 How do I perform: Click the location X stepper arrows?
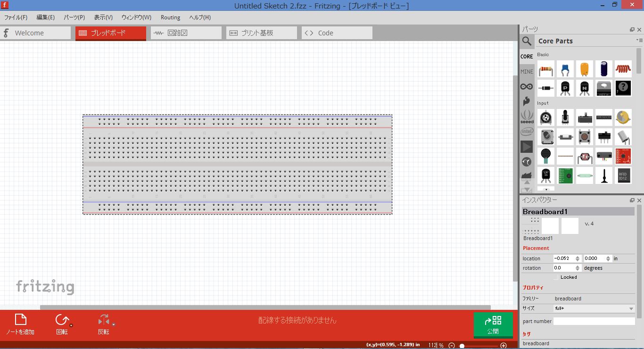tap(578, 258)
